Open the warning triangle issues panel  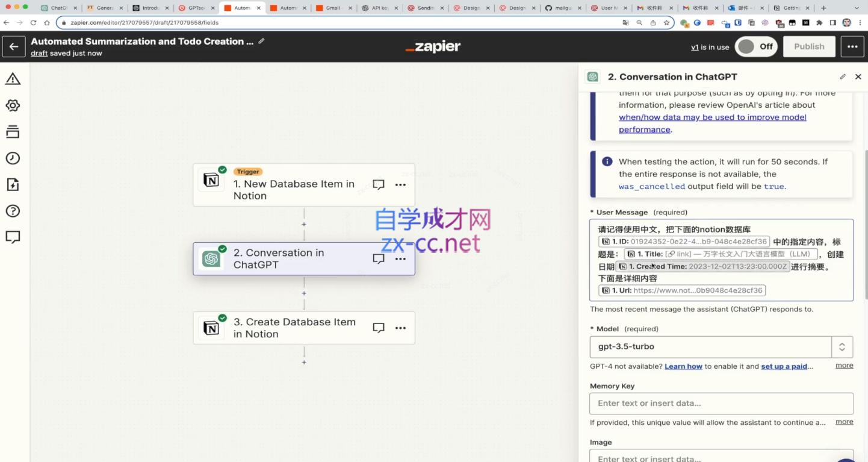tap(13, 79)
